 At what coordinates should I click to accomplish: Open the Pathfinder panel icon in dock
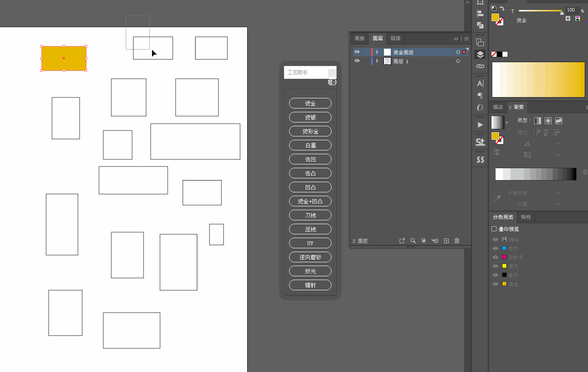[480, 25]
